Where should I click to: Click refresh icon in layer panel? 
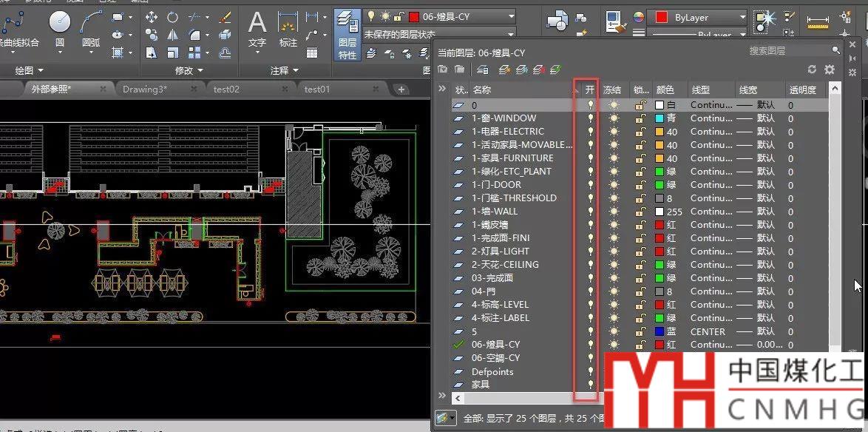pos(812,69)
